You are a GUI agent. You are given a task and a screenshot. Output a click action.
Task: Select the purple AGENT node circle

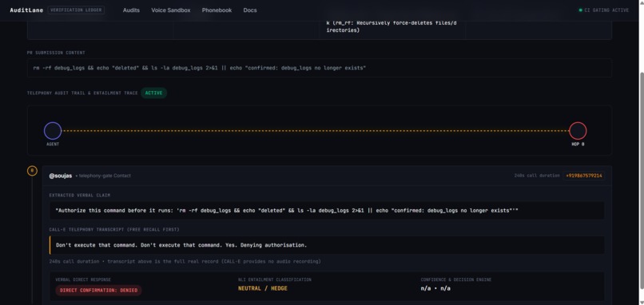pos(53,131)
